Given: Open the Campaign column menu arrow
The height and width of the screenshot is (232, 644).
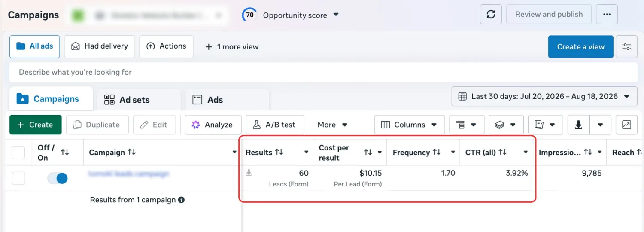Looking at the screenshot, I should point(234,152).
